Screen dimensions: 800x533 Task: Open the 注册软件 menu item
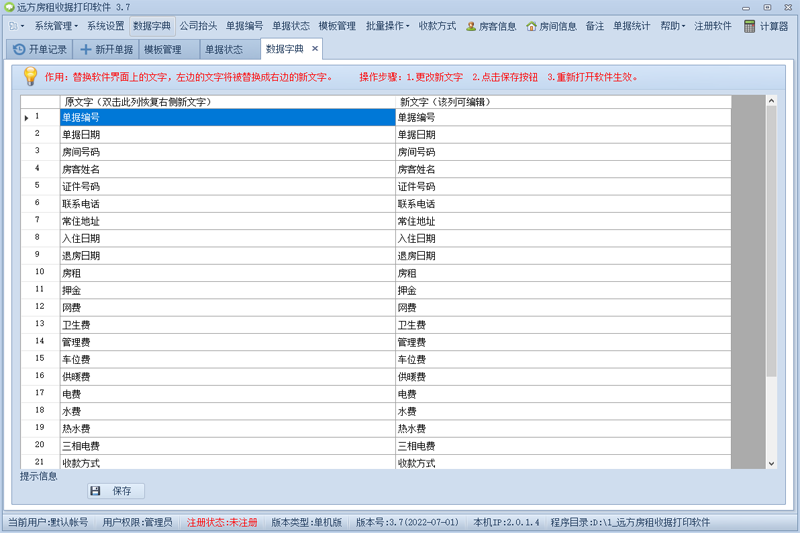coord(713,26)
